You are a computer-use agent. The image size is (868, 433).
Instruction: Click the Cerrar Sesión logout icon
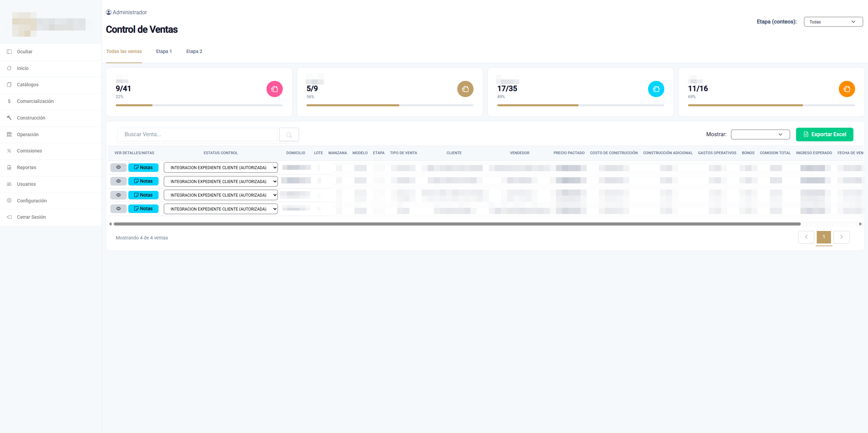click(x=9, y=217)
